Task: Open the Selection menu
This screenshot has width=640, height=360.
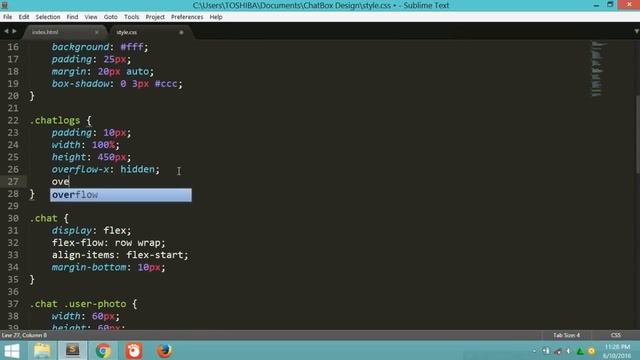Action: click(48, 17)
